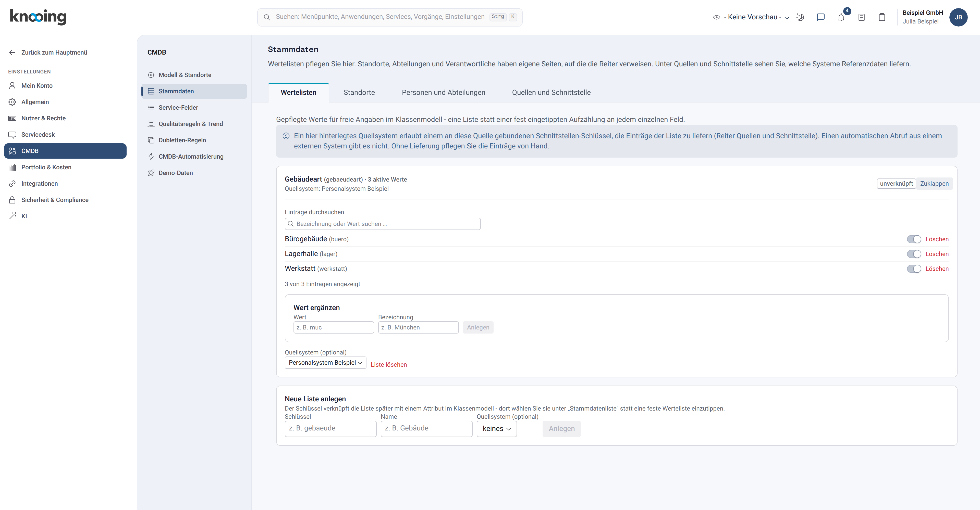The image size is (980, 510).
Task: Click the knooing logo
Action: tap(38, 17)
